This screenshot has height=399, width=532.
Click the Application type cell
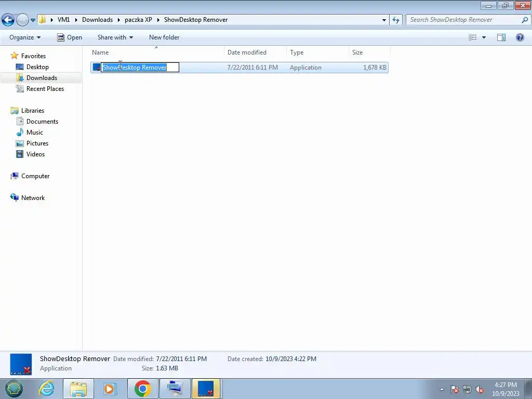(x=305, y=67)
